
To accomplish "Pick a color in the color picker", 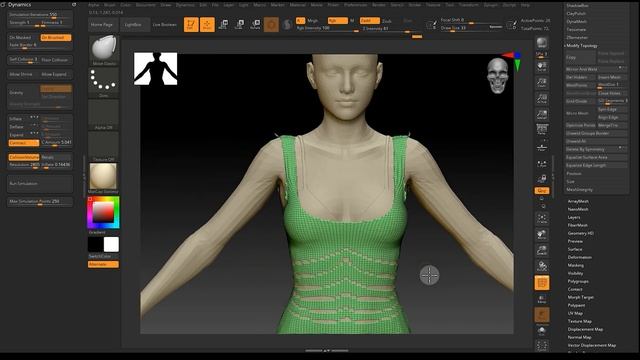I will click(103, 212).
